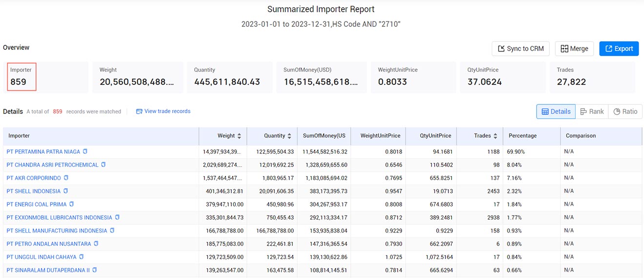The height and width of the screenshot is (278, 644).
Task: Select the Importer 859 overview card
Action: pyautogui.click(x=46, y=77)
